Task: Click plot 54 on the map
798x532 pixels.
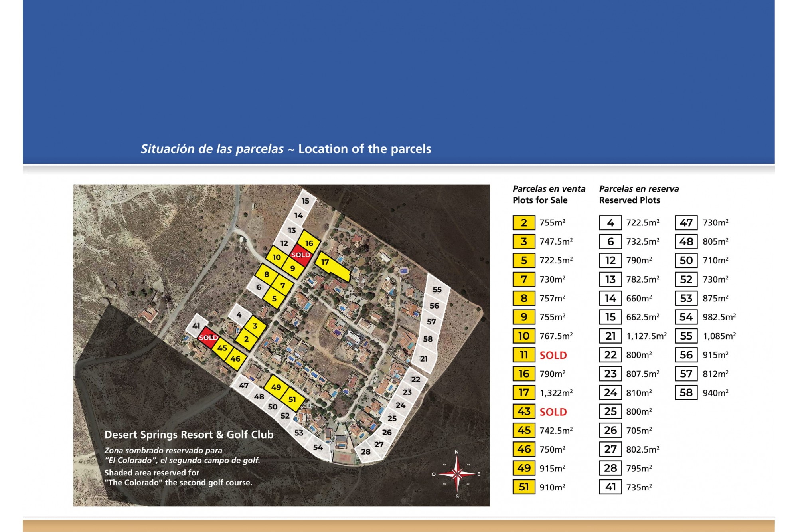Action: (x=318, y=447)
